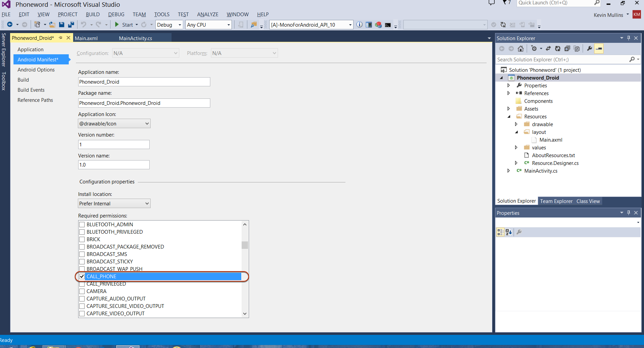Switch to the MainActivity.cs tab
Viewport: 644px width, 348px height.
click(x=135, y=38)
